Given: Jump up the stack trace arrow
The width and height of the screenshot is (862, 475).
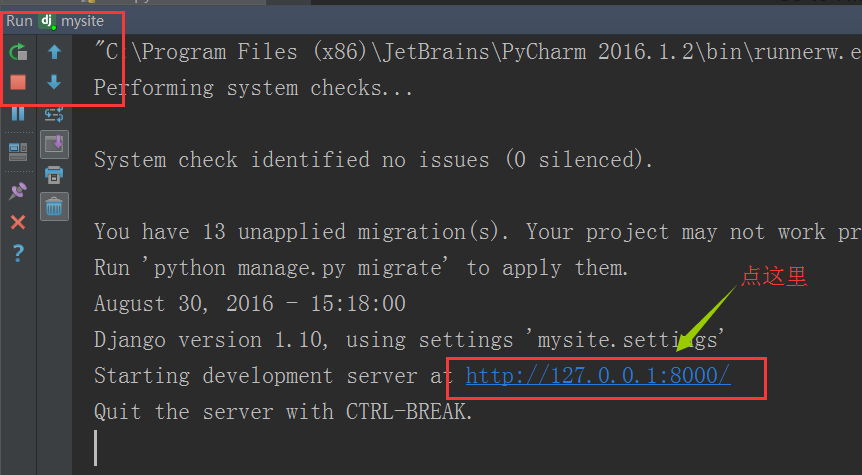Looking at the screenshot, I should (54, 52).
